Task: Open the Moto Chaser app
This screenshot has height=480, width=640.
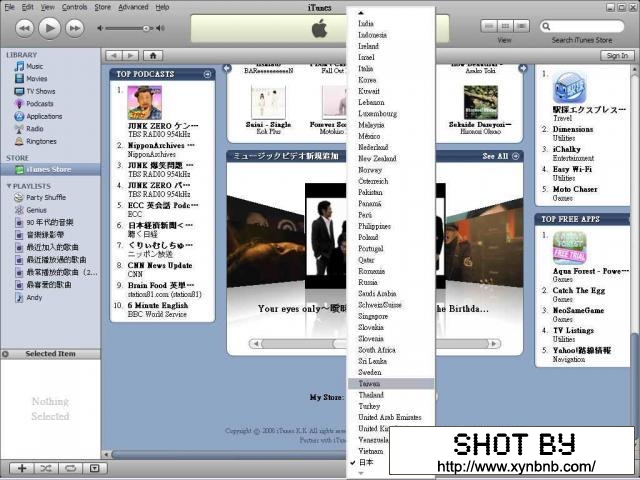Action: 575,189
